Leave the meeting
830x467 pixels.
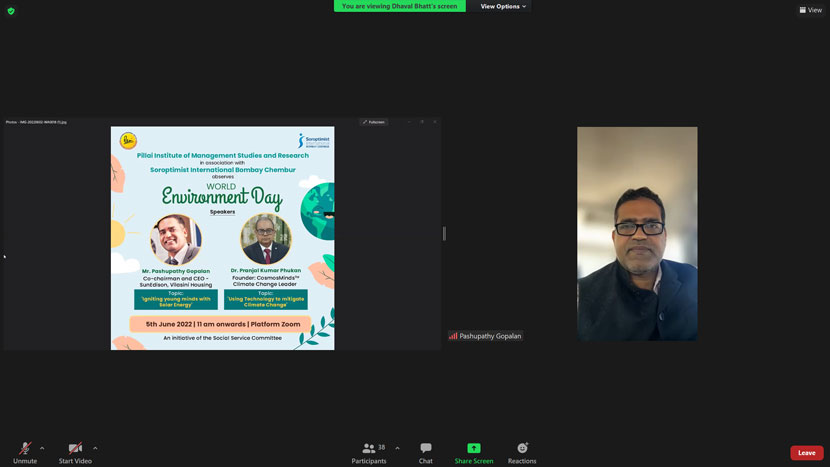point(806,453)
